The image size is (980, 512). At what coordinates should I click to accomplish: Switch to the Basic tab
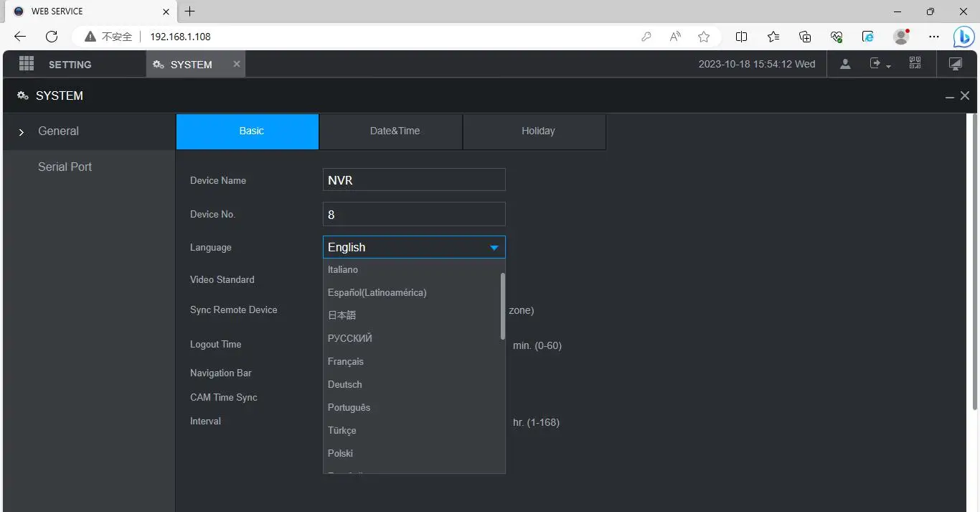(248, 131)
